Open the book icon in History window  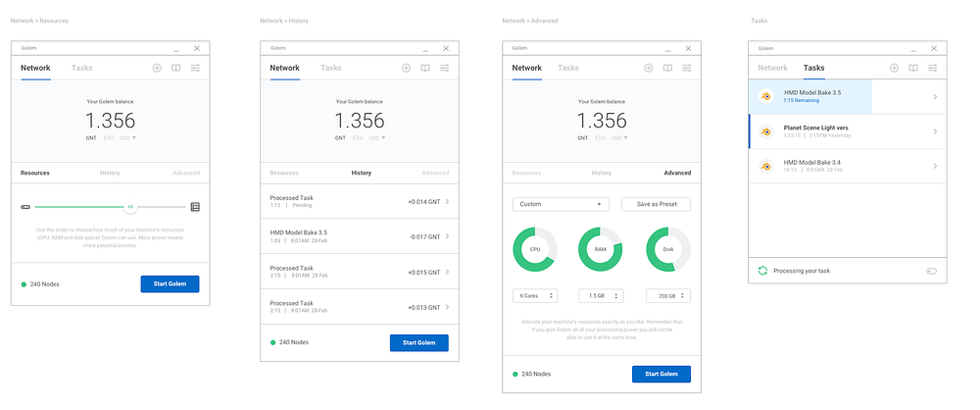point(425,68)
